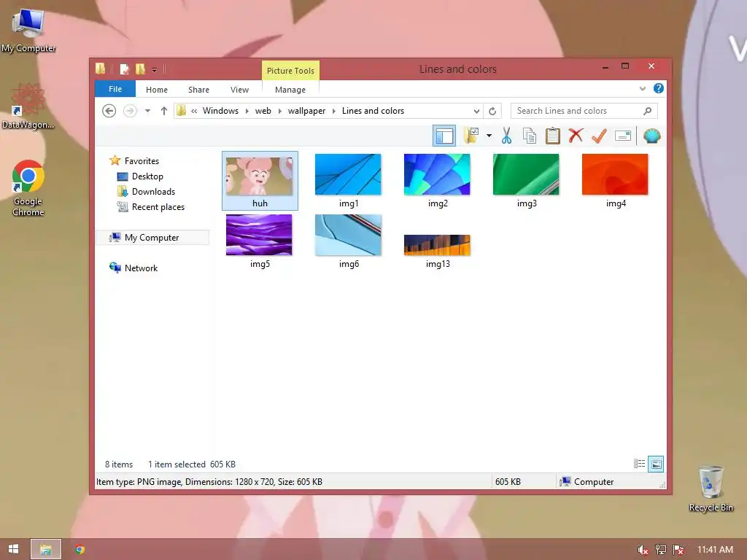Click the Refresh button in address bar
747x560 pixels.
pos(492,111)
